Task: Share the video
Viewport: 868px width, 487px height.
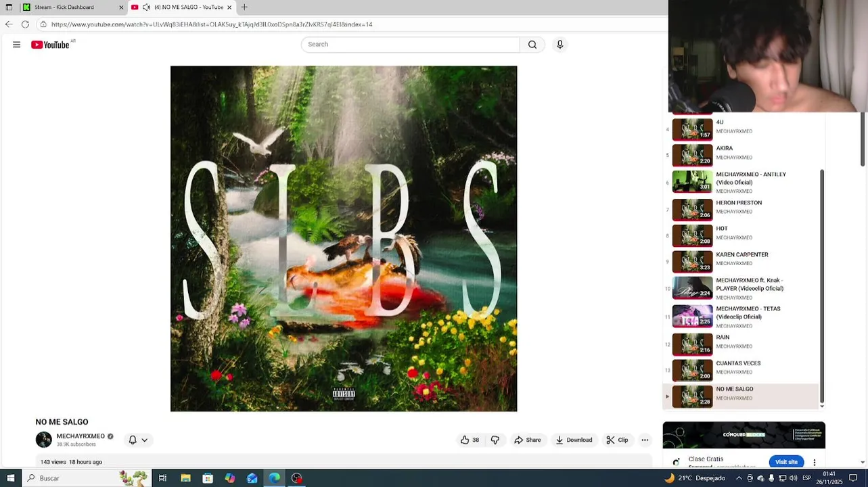Action: click(x=527, y=440)
